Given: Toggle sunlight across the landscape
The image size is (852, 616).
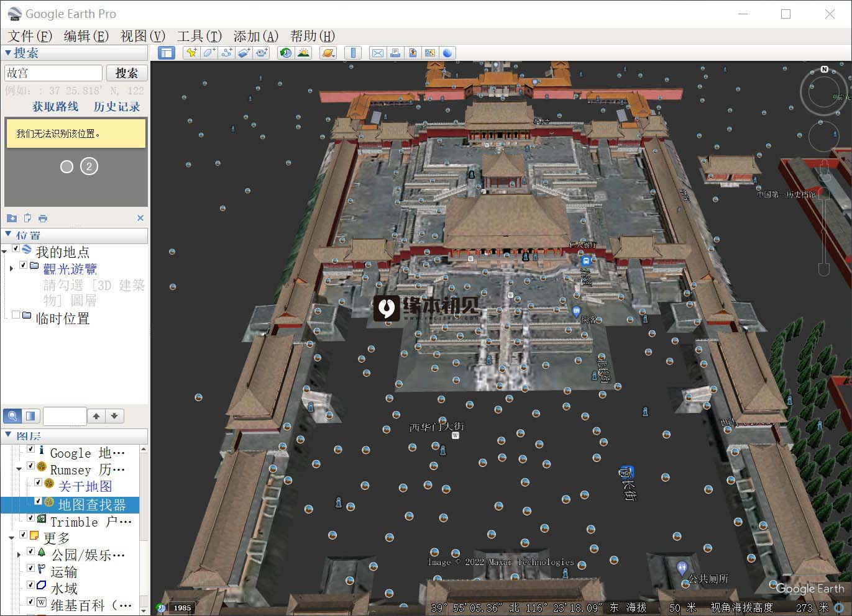Looking at the screenshot, I should click(x=303, y=53).
